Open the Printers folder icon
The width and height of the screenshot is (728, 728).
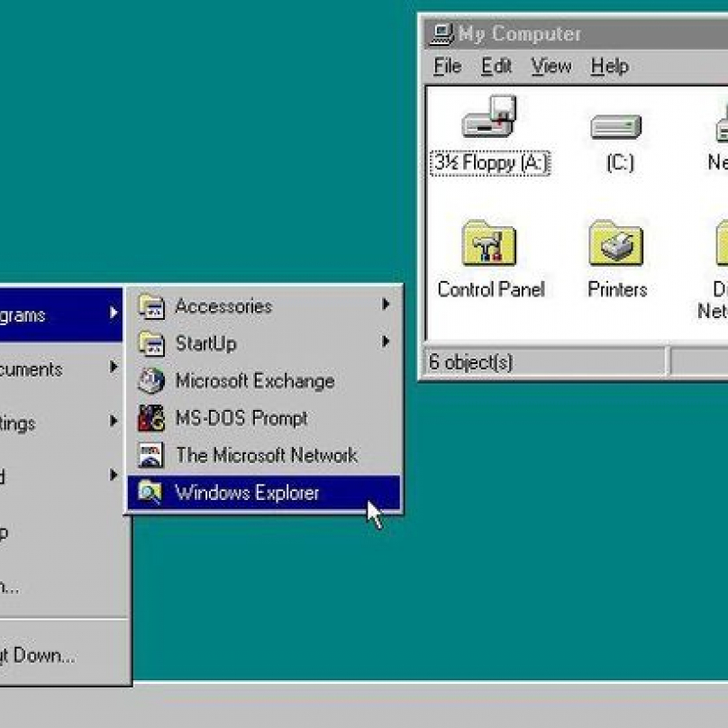(615, 242)
